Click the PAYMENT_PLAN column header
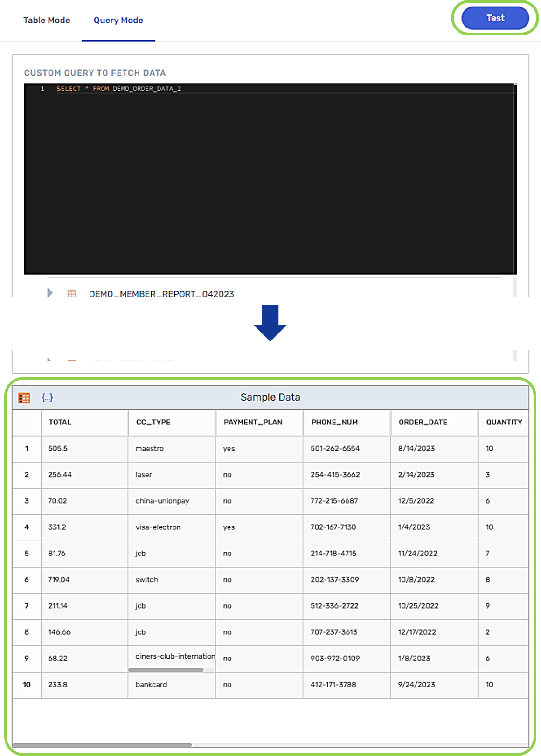 click(259, 422)
